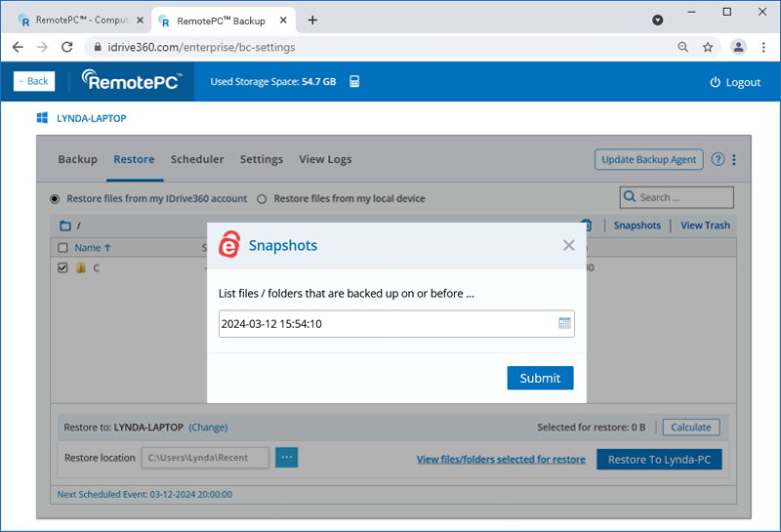Click the snapshot date and time field
This screenshot has height=532, width=781.
[x=386, y=323]
